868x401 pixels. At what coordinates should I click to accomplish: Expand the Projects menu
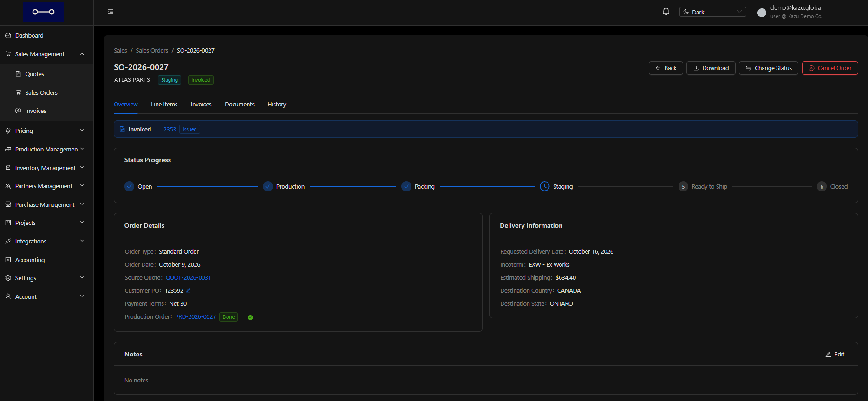46,223
